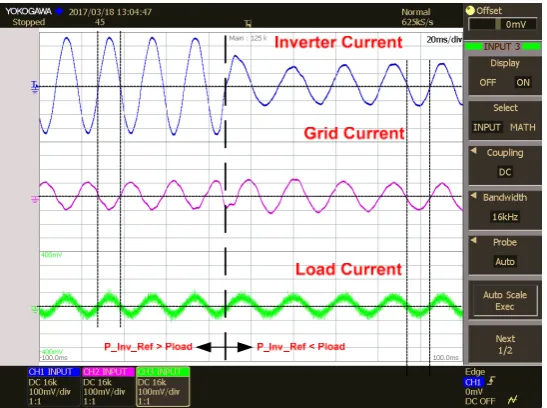Click the DC OFF trigger text
Viewport: 547px width, 408px height.
tap(480, 401)
